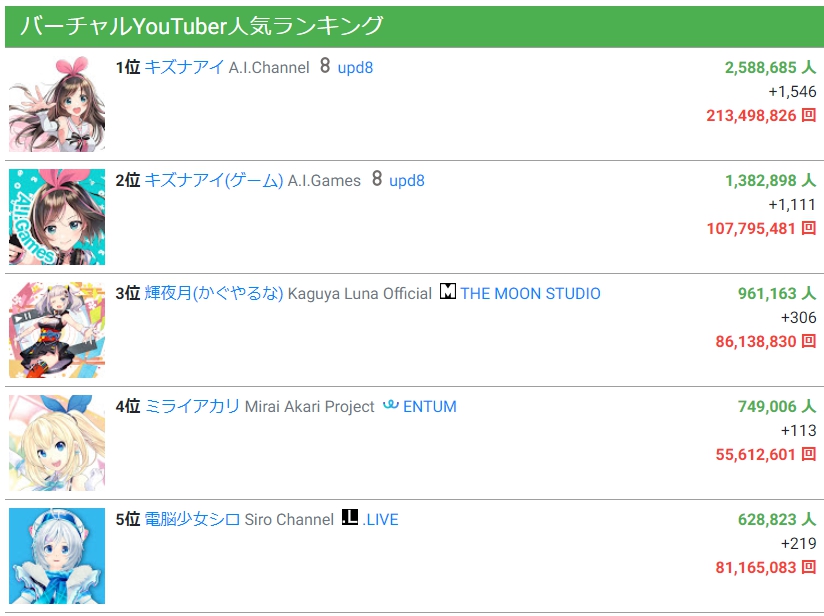Click Mirai Akari's channel thumbnail

tap(57, 441)
